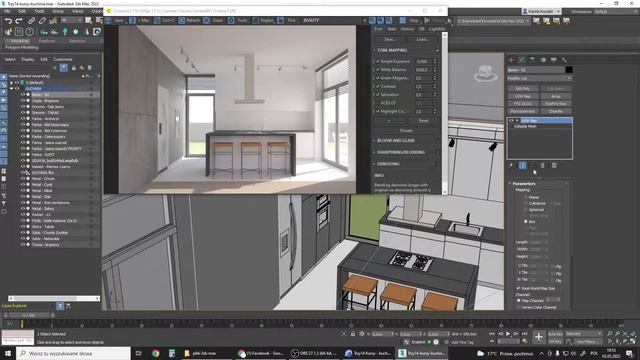This screenshot has width=640, height=360.
Task: Click the Load... button in Post tab
Action: coord(422,40)
